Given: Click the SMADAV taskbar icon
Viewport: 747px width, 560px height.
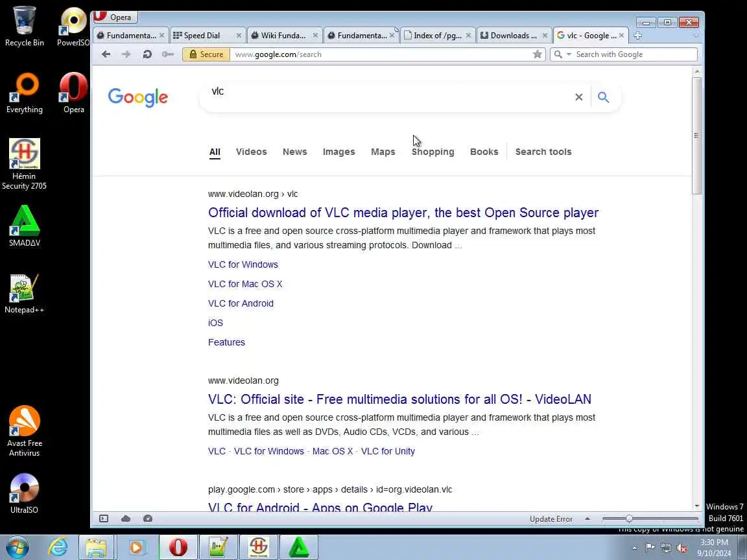Looking at the screenshot, I should pos(298,547).
